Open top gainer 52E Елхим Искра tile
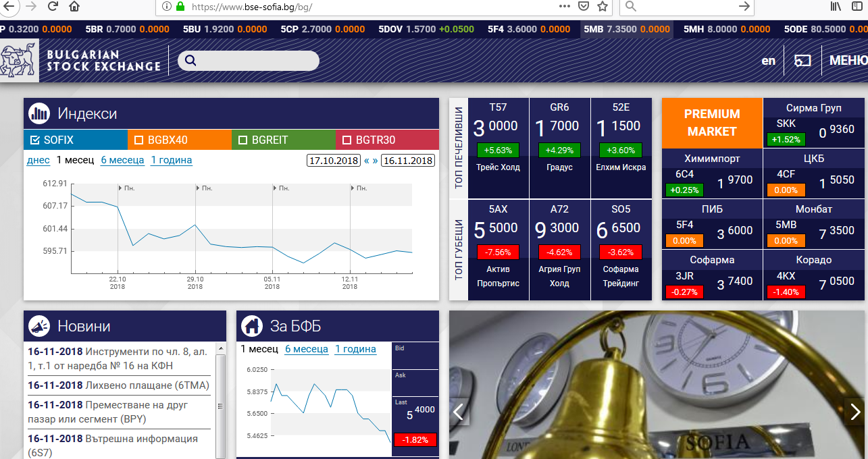868x459 pixels. (x=621, y=148)
